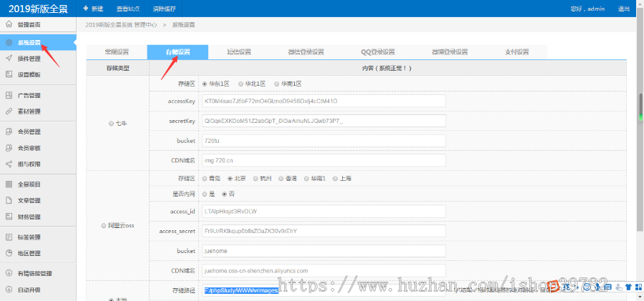
Task: Select 杭州 as the OSS storage region
Action: (256, 178)
